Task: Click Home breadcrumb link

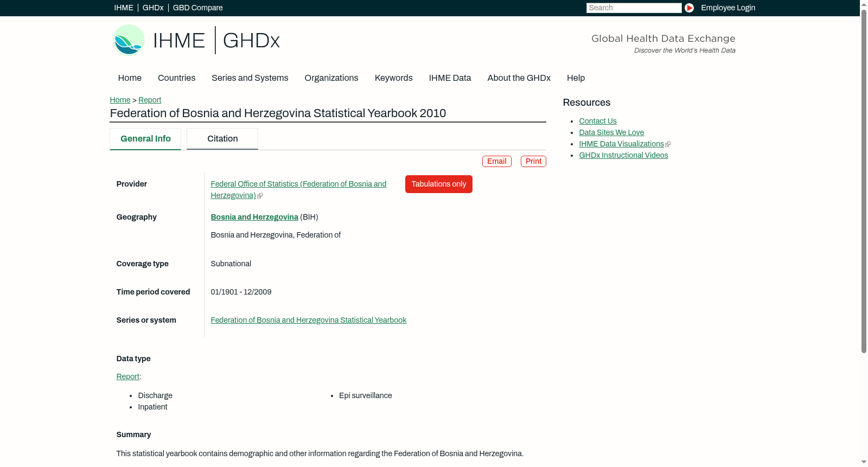Action: pos(120,100)
